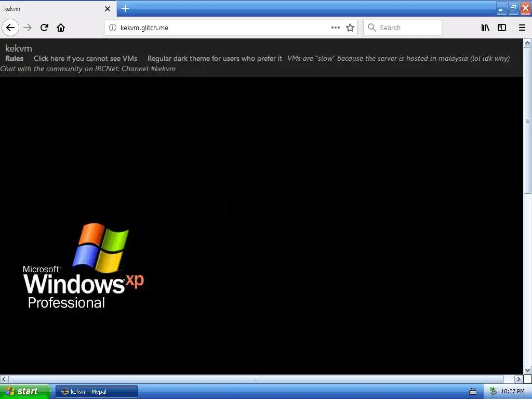Open the Library bookshelf icon

point(485,28)
